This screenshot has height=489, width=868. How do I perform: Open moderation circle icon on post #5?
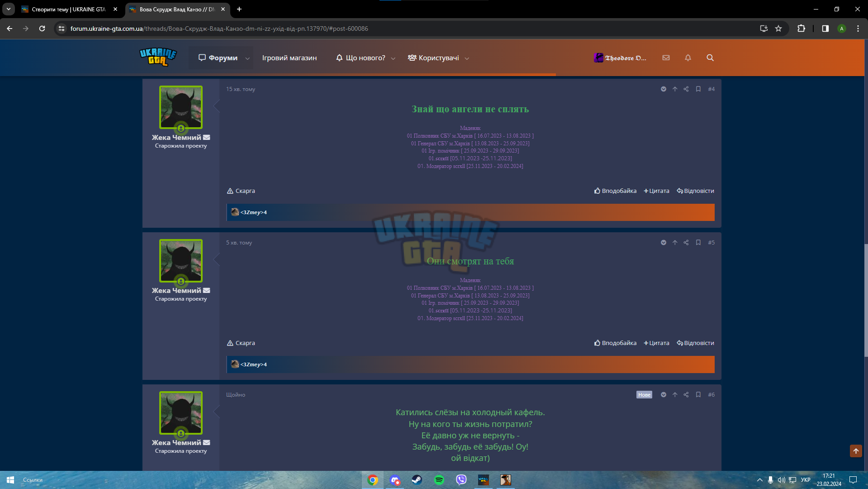coord(664,243)
